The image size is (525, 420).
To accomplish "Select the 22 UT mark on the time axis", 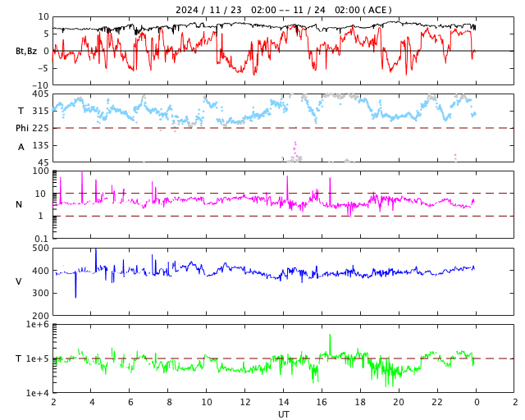I will (x=437, y=402).
